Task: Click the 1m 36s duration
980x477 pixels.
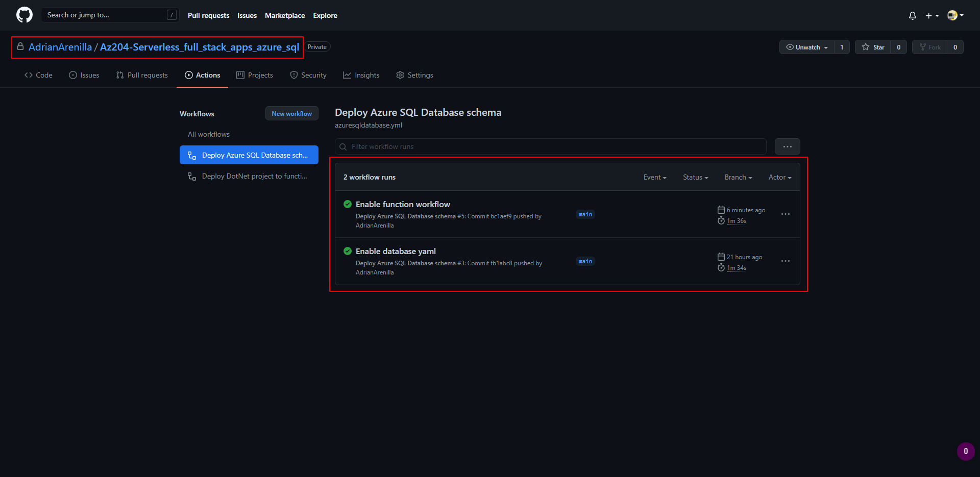Action: point(737,221)
